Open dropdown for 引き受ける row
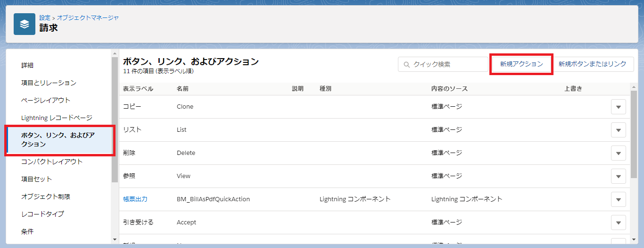 [618, 222]
